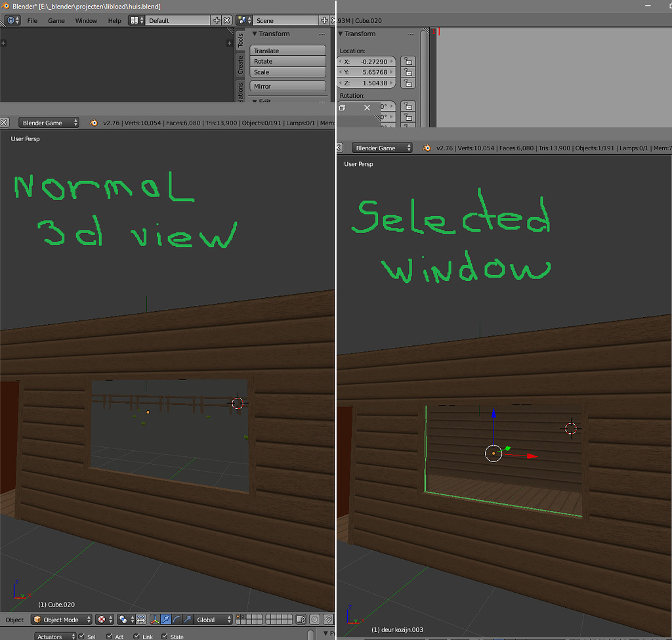Image resolution: width=672 pixels, height=640 pixels.
Task: Open the pivot point selector icon
Action: pyautogui.click(x=125, y=620)
